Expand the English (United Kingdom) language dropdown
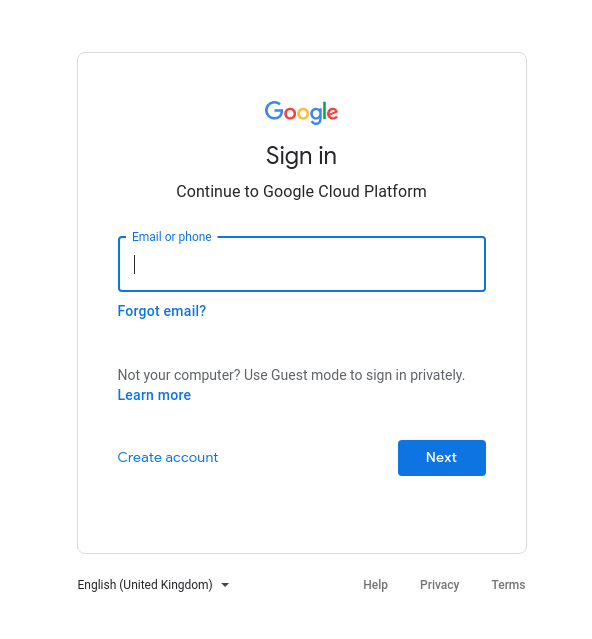592x639 pixels. (153, 585)
